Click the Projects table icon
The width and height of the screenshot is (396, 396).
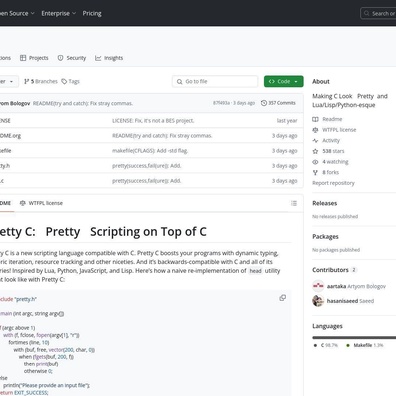click(x=23, y=58)
